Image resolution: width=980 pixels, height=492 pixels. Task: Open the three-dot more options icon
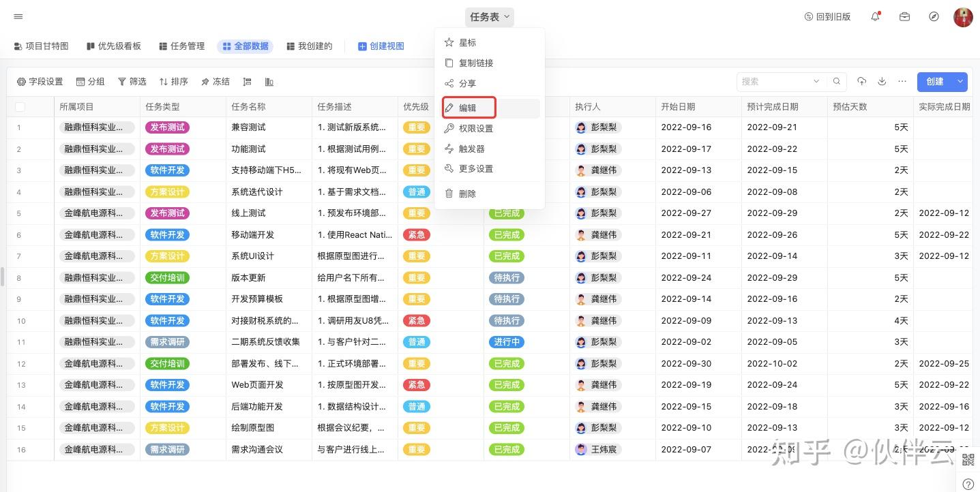902,82
